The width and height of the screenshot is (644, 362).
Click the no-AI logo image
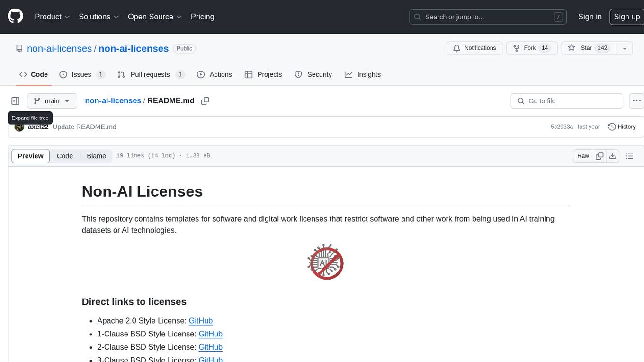(326, 262)
